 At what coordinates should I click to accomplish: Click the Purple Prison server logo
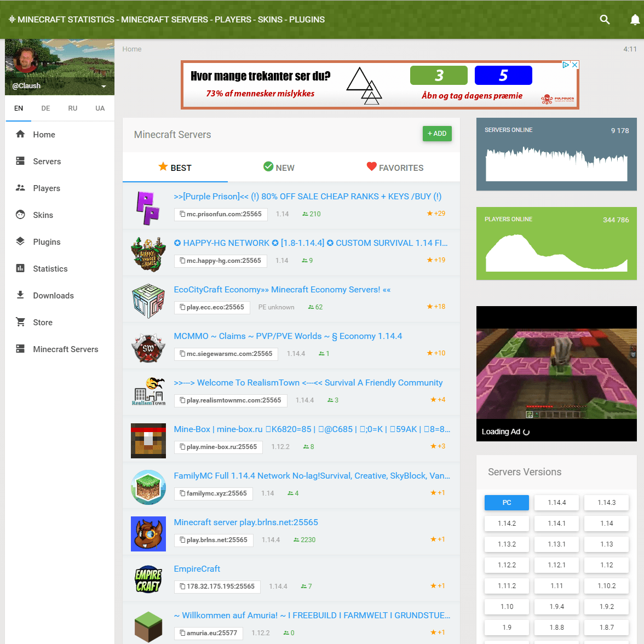click(x=148, y=208)
